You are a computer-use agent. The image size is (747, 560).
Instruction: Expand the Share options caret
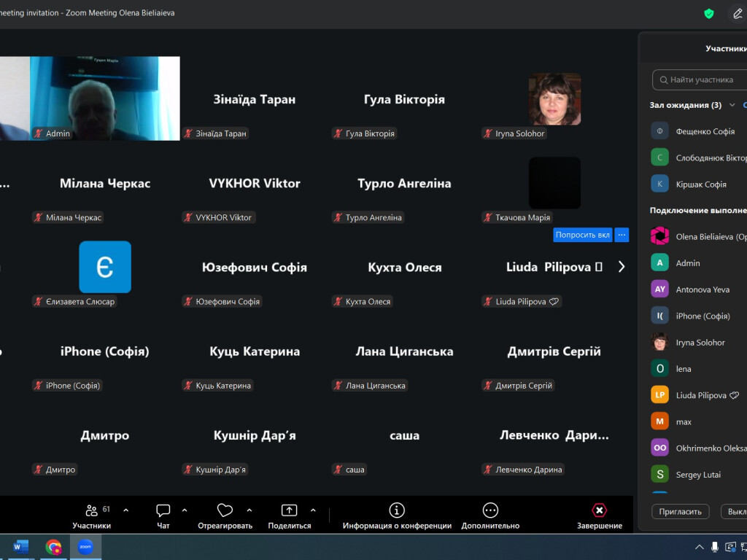[x=313, y=510]
